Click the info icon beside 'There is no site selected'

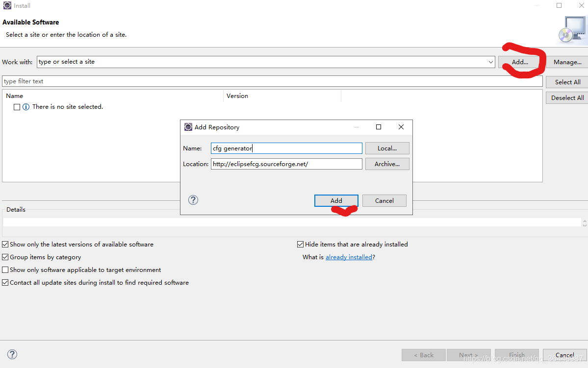click(26, 106)
